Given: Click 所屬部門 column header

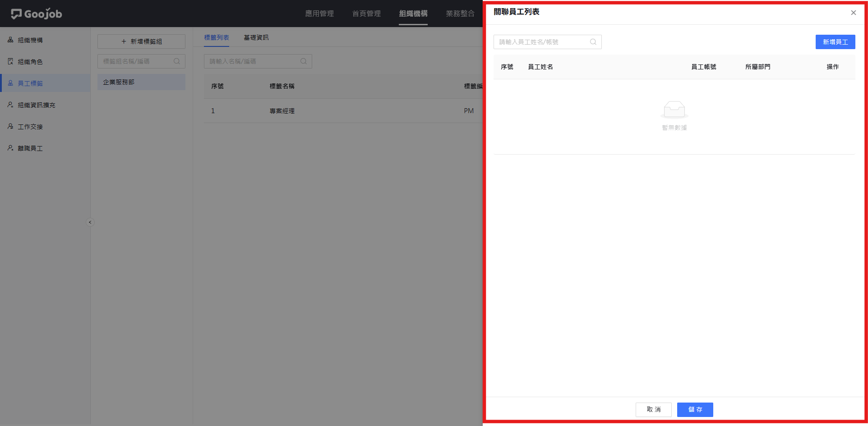Looking at the screenshot, I should [758, 67].
